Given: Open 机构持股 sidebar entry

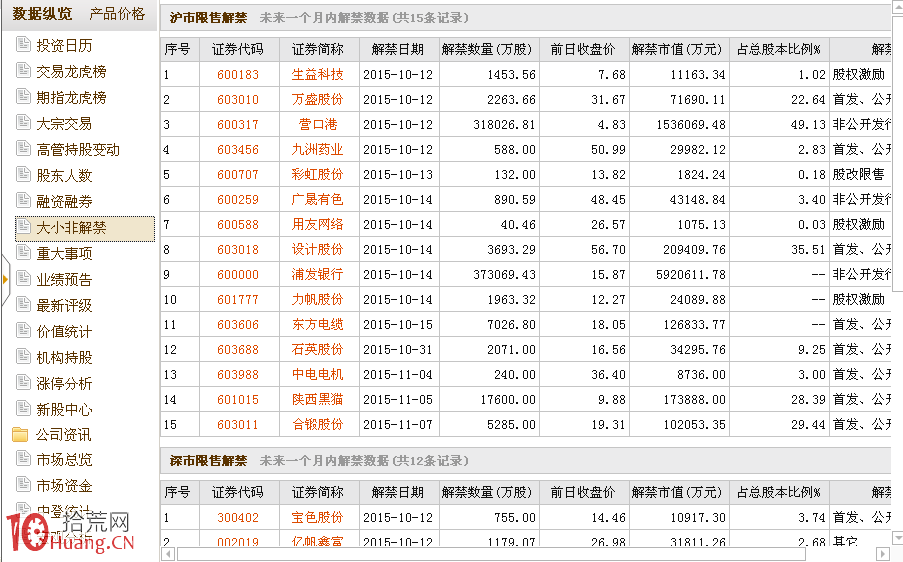Looking at the screenshot, I should tap(64, 358).
